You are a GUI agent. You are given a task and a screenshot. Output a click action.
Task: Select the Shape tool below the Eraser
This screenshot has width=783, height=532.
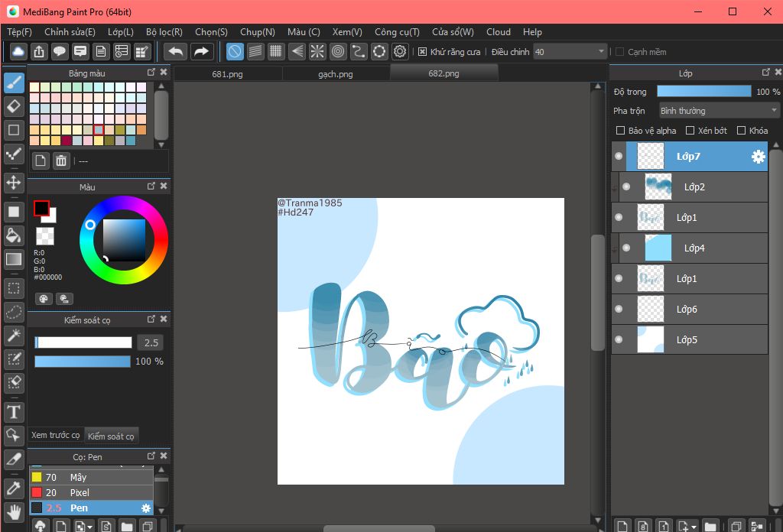click(14, 130)
